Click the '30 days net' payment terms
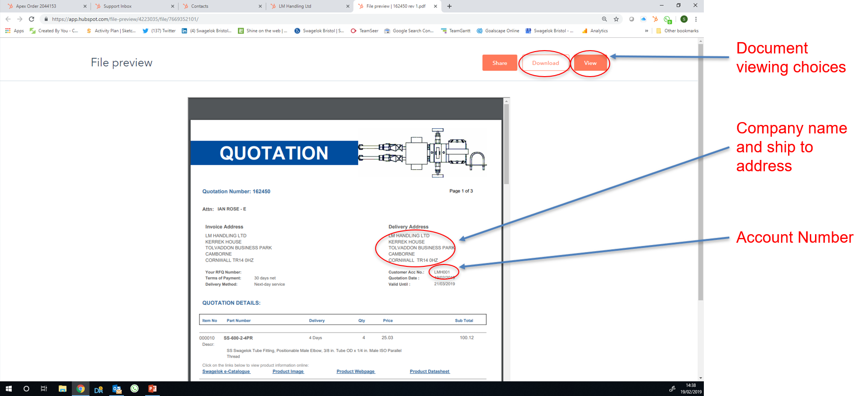 click(x=264, y=278)
